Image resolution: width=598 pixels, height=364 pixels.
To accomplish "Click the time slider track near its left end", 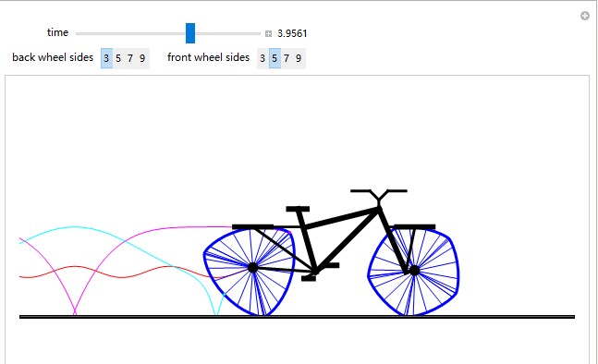I will 82,33.
